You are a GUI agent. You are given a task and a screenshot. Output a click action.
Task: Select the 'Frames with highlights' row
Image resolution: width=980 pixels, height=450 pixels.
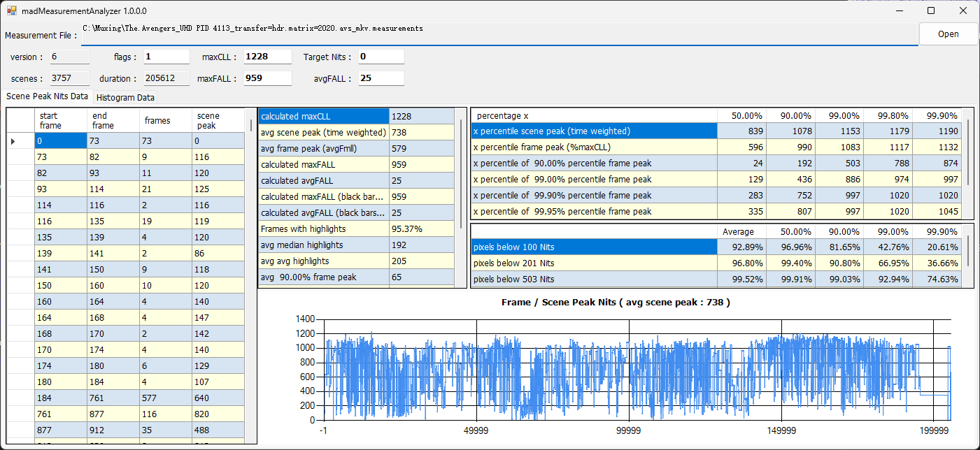tap(323, 229)
